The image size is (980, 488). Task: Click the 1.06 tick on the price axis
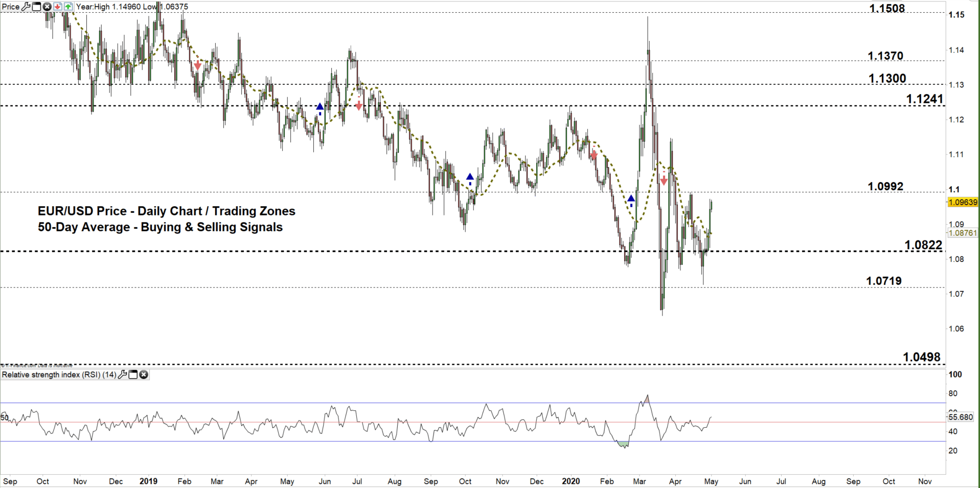pos(956,328)
